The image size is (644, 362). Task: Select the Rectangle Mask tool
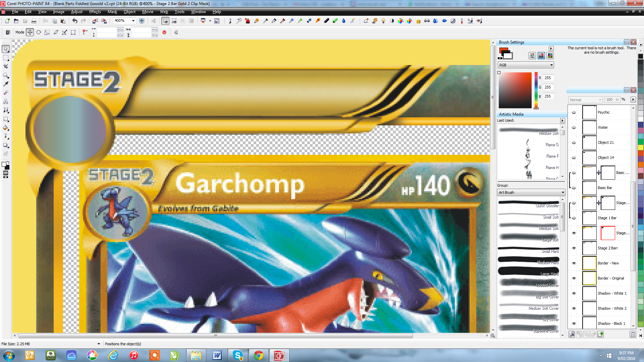(6, 58)
